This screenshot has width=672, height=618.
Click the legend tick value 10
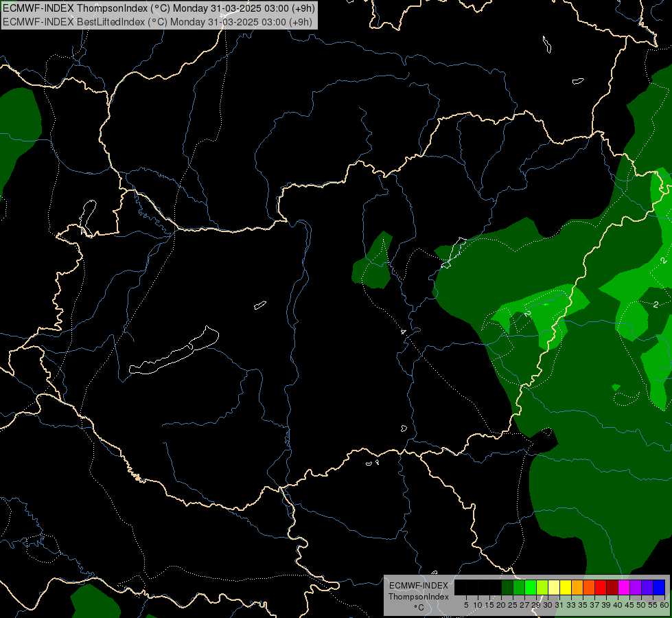[x=478, y=605]
